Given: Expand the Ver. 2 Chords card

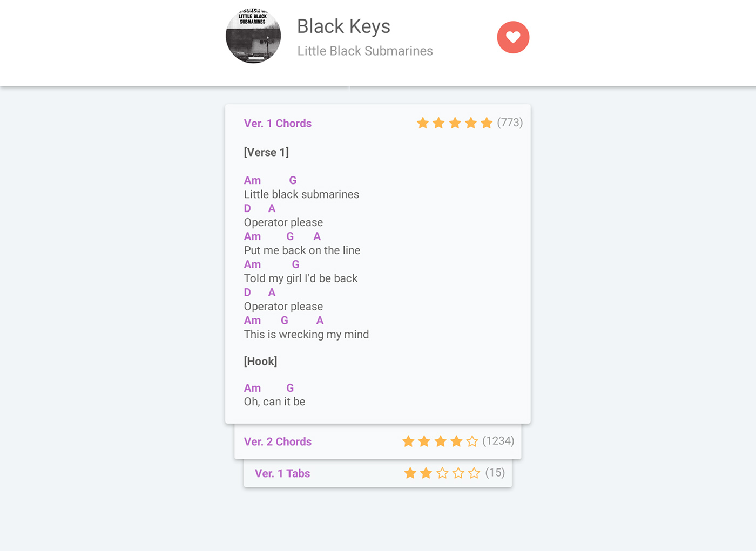Looking at the screenshot, I should 378,441.
